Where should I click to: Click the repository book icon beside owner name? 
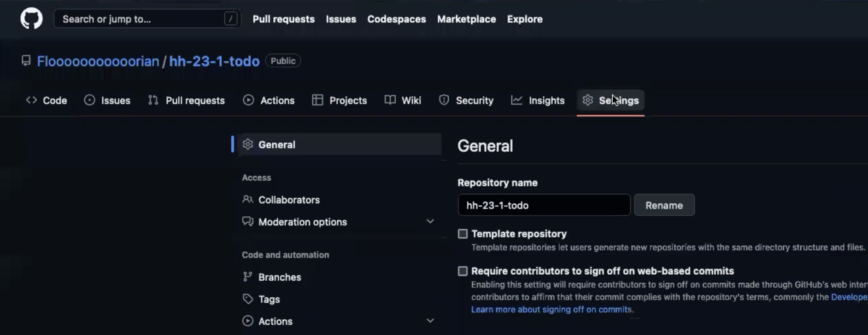[26, 61]
